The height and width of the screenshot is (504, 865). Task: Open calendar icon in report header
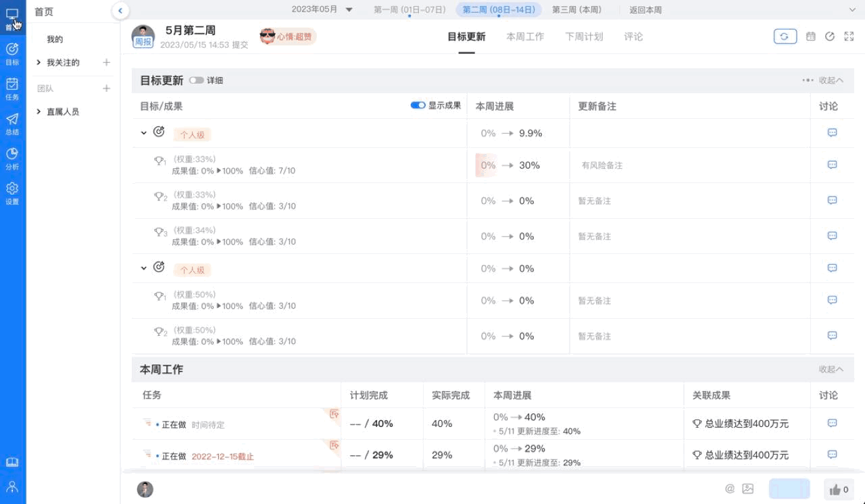[x=810, y=36]
